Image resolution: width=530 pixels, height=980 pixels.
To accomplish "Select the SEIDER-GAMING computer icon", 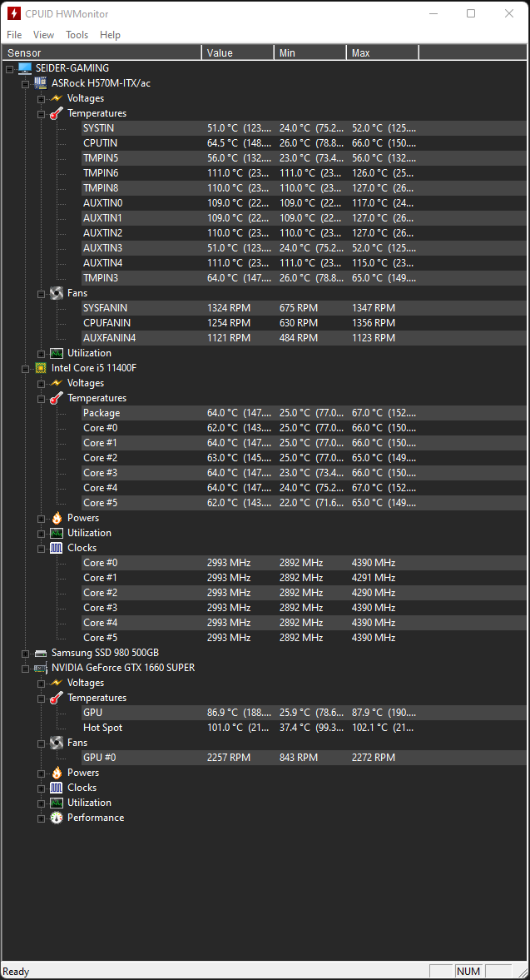I will (x=25, y=68).
